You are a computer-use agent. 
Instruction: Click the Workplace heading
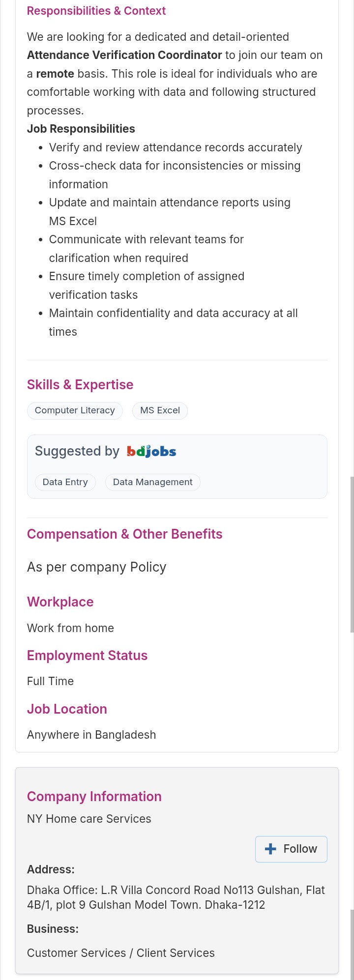pos(60,602)
